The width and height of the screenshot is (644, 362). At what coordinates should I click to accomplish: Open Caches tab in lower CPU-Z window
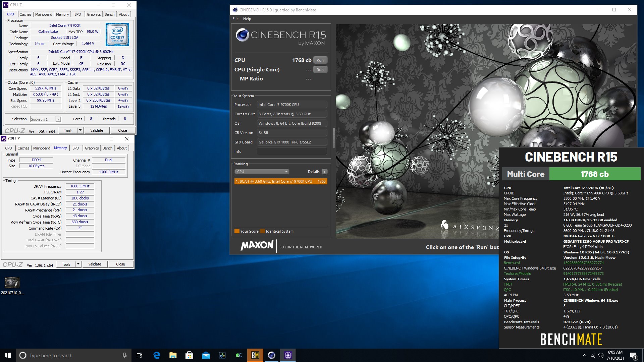(x=23, y=148)
